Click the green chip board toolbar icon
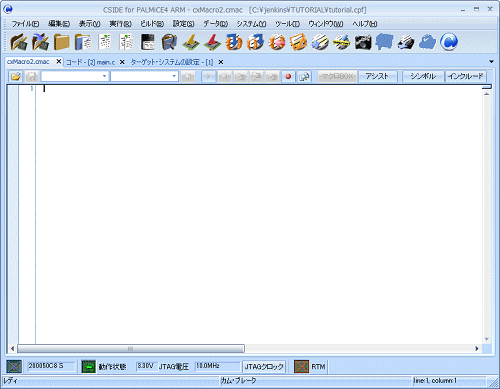 191,42
